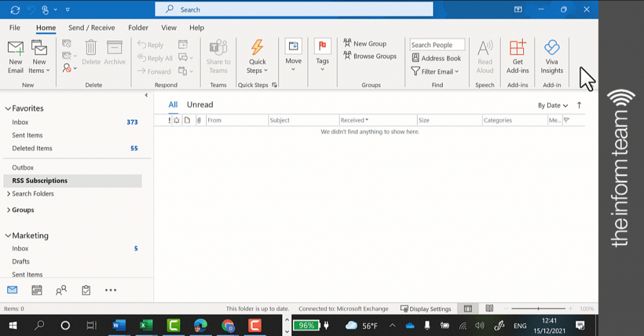The width and height of the screenshot is (644, 336).
Task: Click the Reply All button
Action: tap(155, 58)
